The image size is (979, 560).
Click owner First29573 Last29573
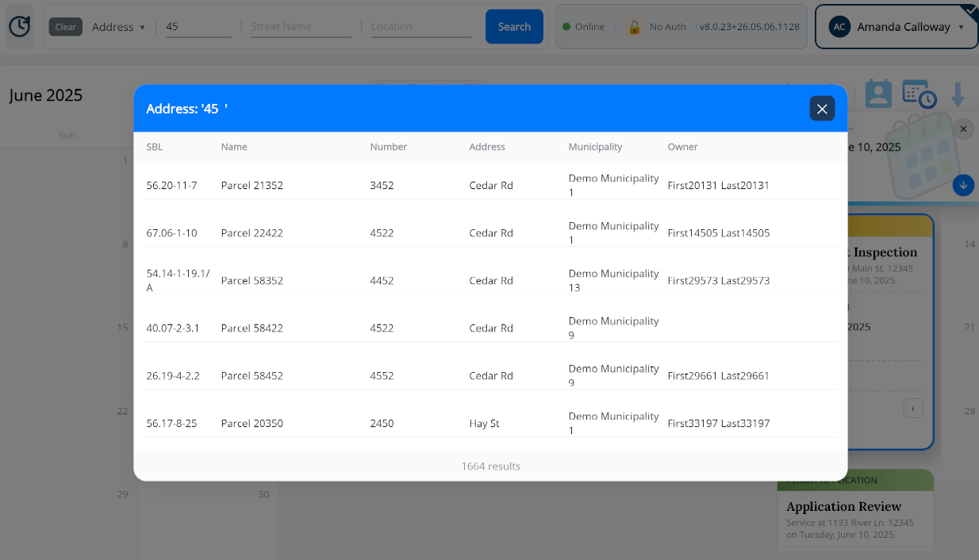click(719, 281)
